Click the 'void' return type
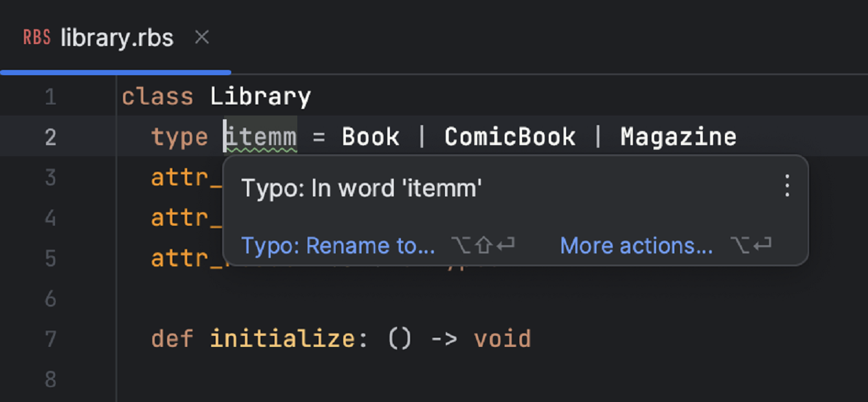 click(502, 338)
